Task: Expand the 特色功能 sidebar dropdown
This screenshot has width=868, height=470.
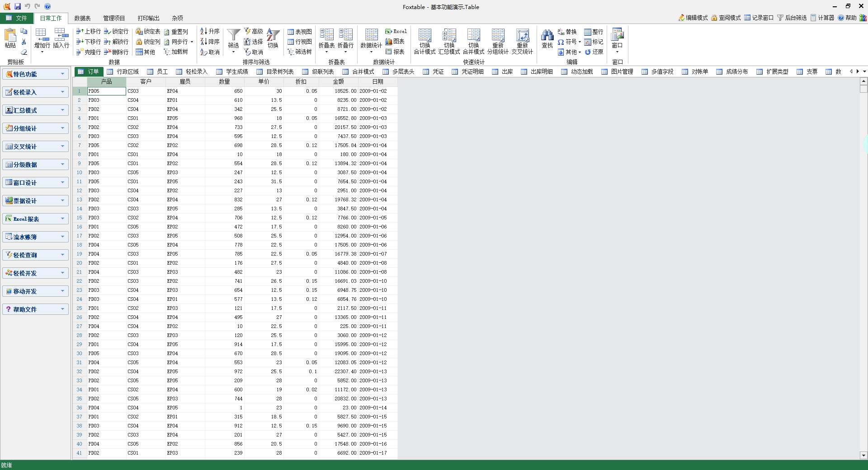Action: 62,74
